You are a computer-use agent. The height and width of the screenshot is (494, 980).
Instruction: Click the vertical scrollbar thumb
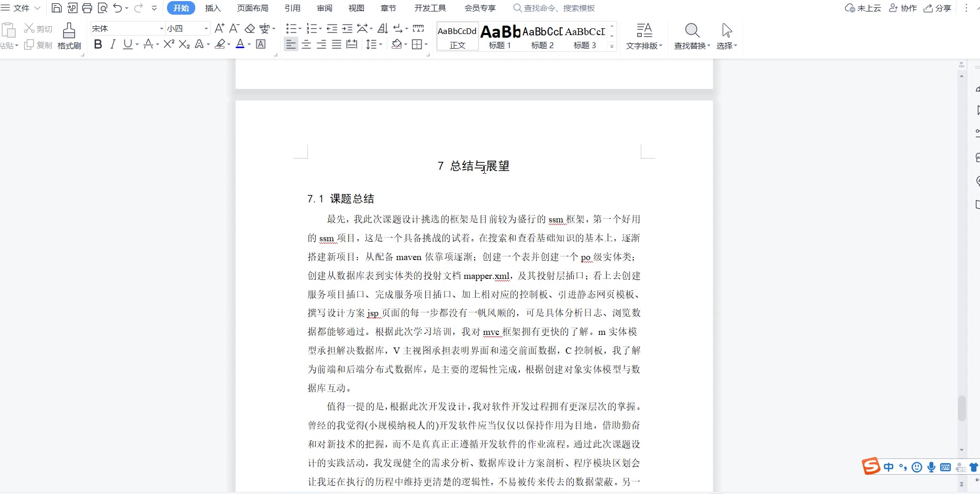click(x=962, y=408)
